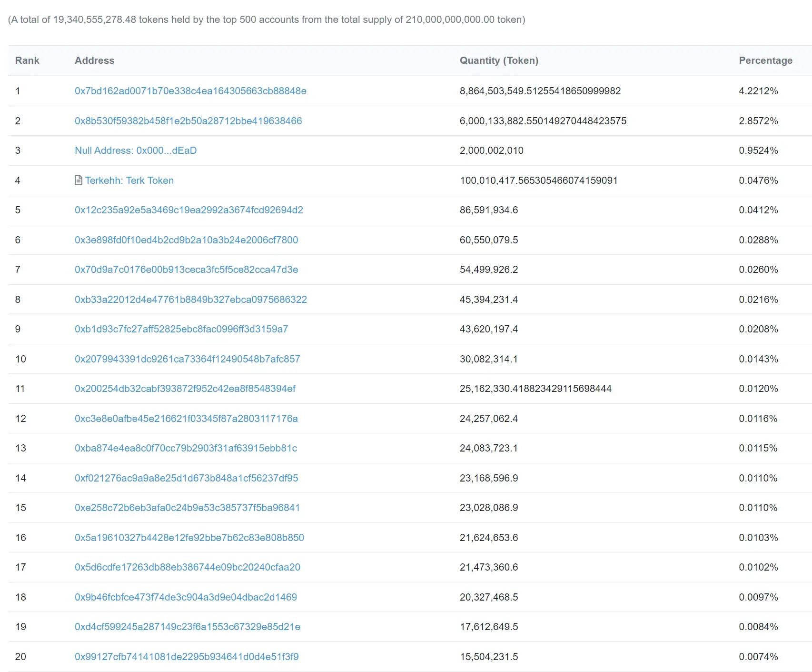Open rank 16 address 0x5a196103...
This screenshot has height=672, width=812.
coord(189,538)
